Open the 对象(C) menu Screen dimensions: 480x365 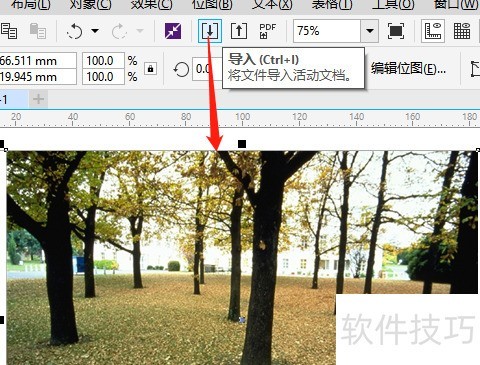[90, 5]
